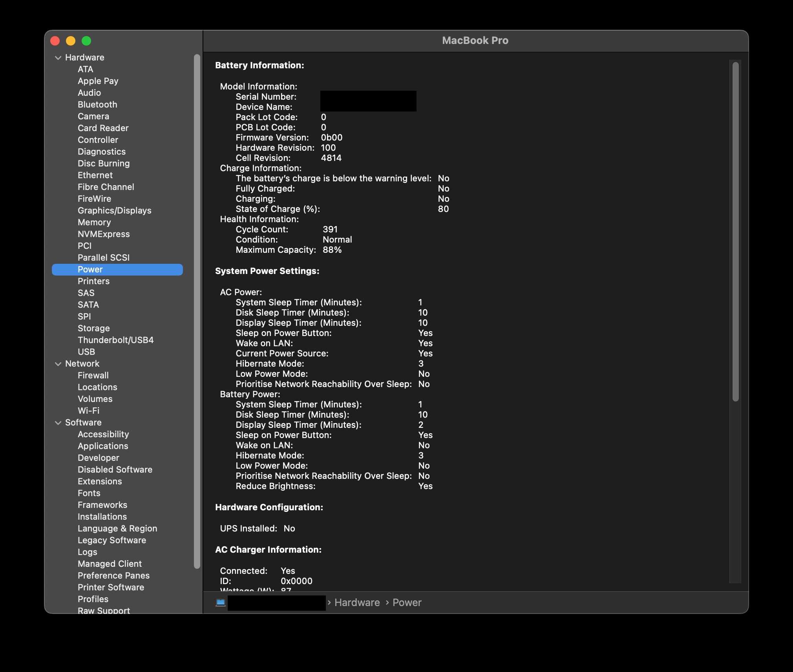Select Profiles in the sidebar
The width and height of the screenshot is (793, 672).
click(x=93, y=599)
